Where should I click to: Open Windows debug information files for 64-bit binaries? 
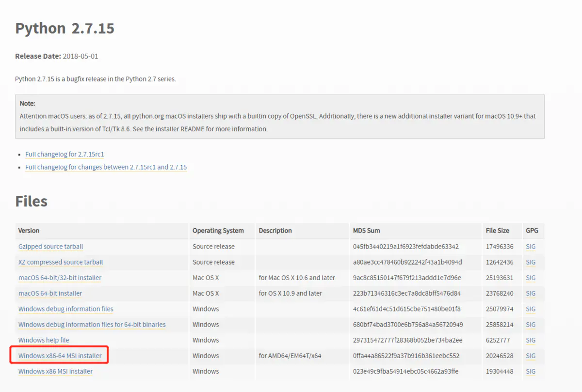click(x=92, y=324)
